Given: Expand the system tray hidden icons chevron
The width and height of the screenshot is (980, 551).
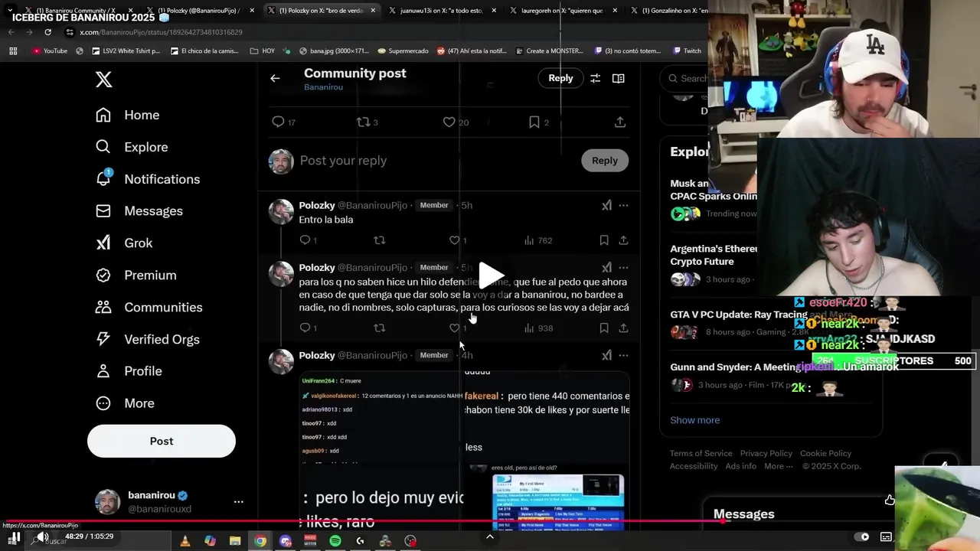Looking at the screenshot, I should click(490, 536).
